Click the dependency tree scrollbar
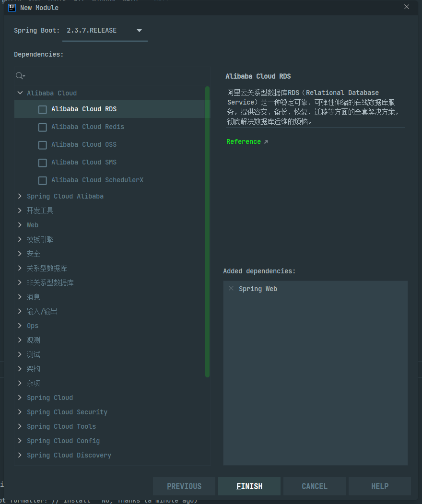422x504 pixels. pyautogui.click(x=207, y=230)
